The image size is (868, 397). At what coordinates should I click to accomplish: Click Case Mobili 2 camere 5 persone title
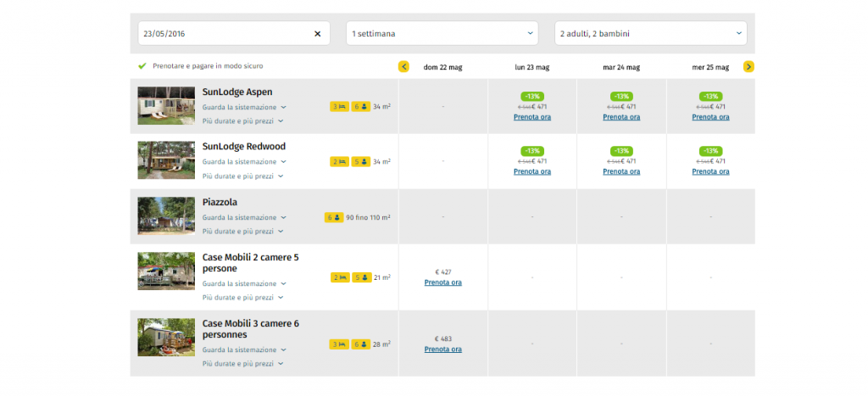tap(251, 263)
